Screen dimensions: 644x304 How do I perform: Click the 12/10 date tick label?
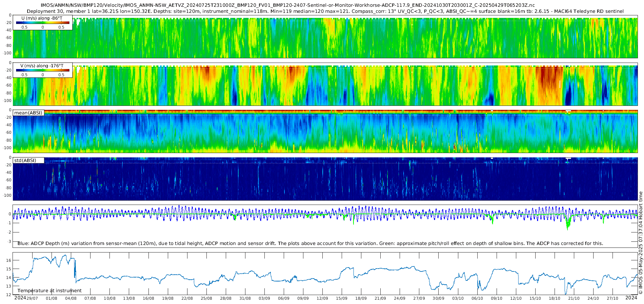pos(516,298)
